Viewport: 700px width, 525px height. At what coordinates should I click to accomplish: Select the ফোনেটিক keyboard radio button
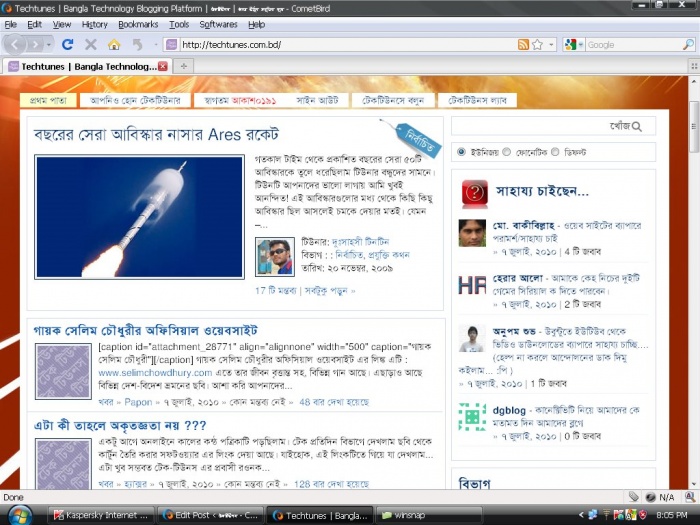coord(506,152)
